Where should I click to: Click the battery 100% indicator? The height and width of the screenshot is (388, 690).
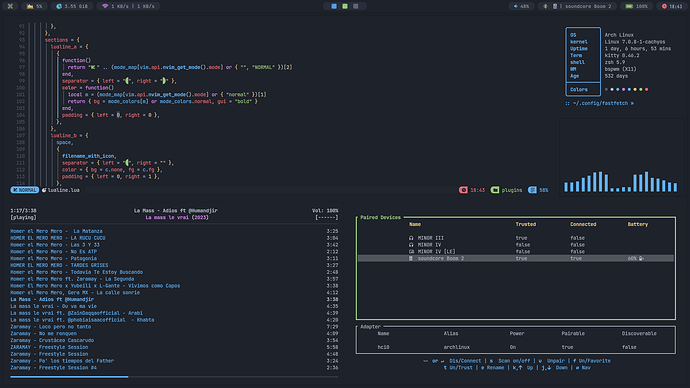coord(637,6)
